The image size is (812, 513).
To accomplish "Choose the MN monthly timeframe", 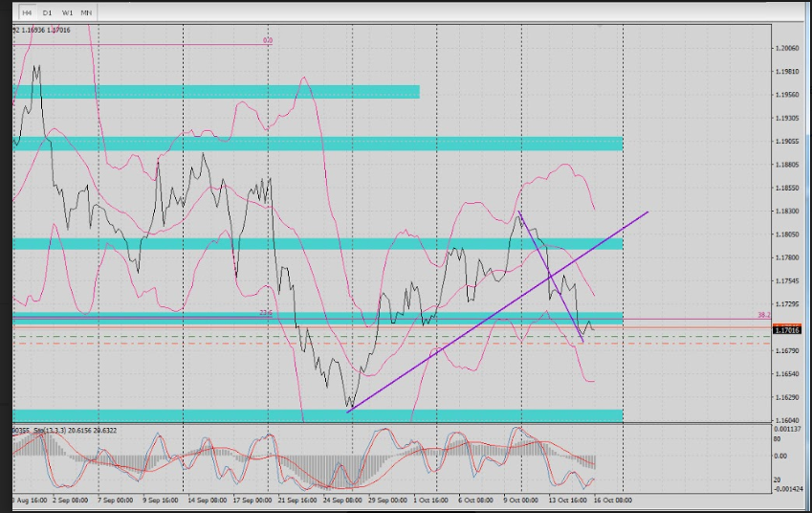I will (87, 12).
